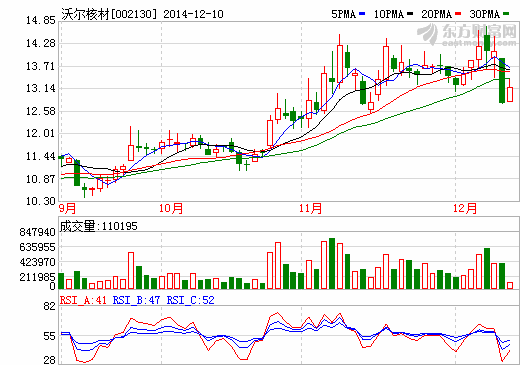Viewport: 520px width, 365px height.
Task: Click the 10PMA black legend swatch
Action: click(x=410, y=14)
